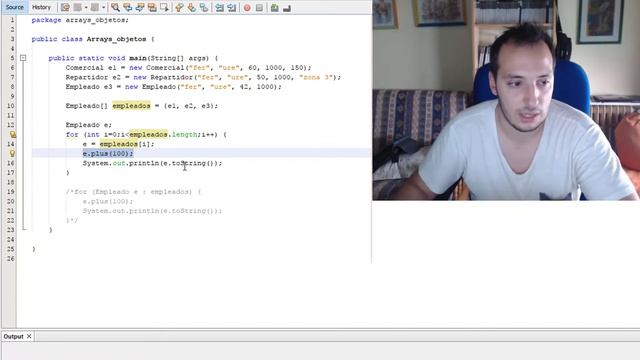
Task: Click Find Next Occurrence icon
Action: click(x=140, y=7)
